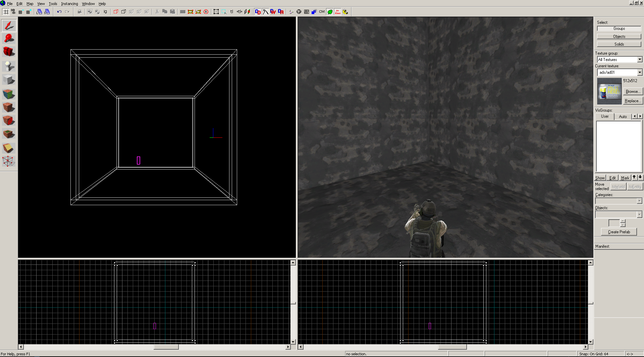This screenshot has height=357, width=644.
Task: Toggle texture lock 'tl' button
Action: 231,12
